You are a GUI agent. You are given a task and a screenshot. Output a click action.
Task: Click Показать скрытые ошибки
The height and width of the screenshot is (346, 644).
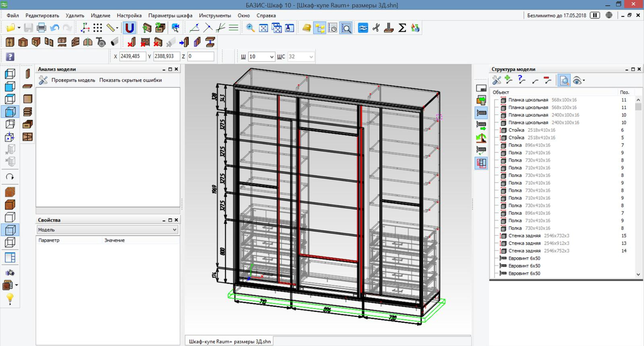(x=130, y=80)
